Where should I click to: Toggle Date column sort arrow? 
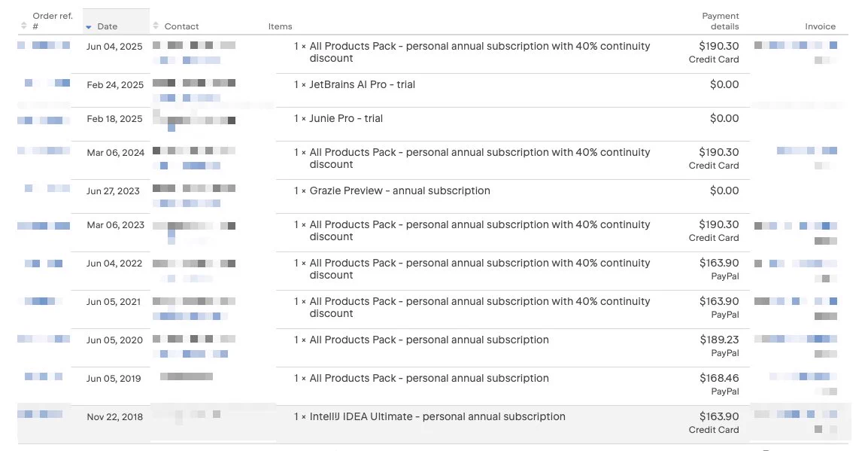[89, 27]
